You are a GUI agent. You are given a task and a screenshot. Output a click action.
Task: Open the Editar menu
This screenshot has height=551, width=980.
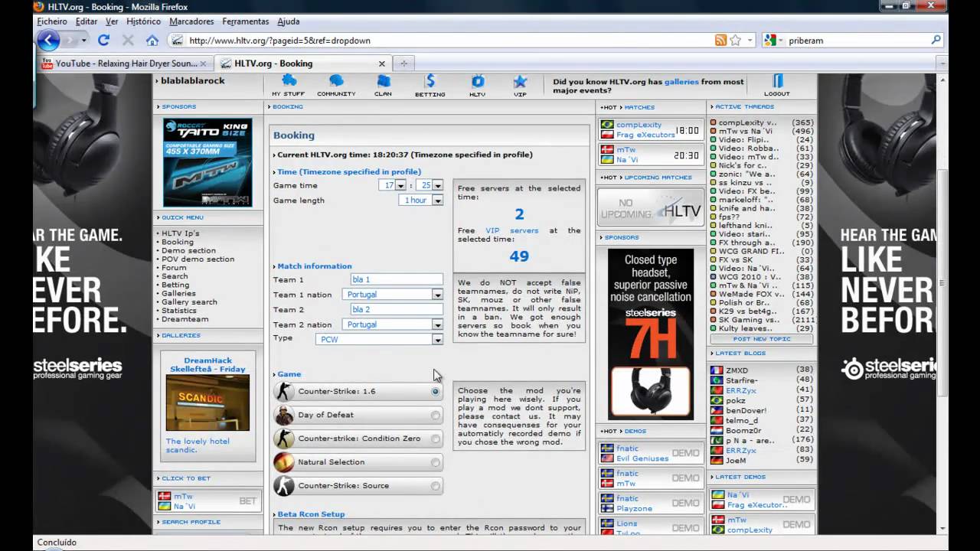[x=87, y=21]
